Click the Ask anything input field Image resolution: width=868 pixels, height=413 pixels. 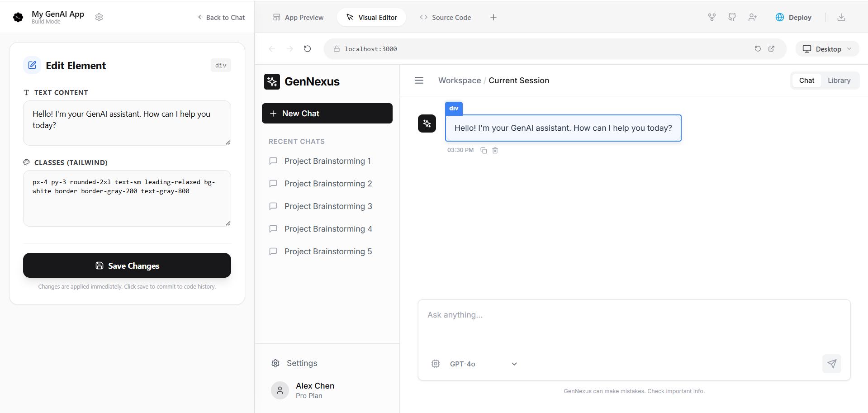pyautogui.click(x=633, y=315)
